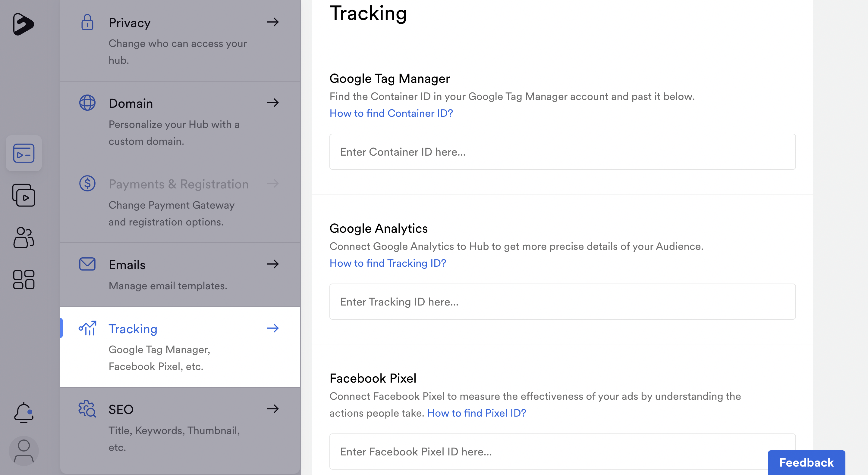Expand Privacy settings via its arrow

click(x=273, y=22)
